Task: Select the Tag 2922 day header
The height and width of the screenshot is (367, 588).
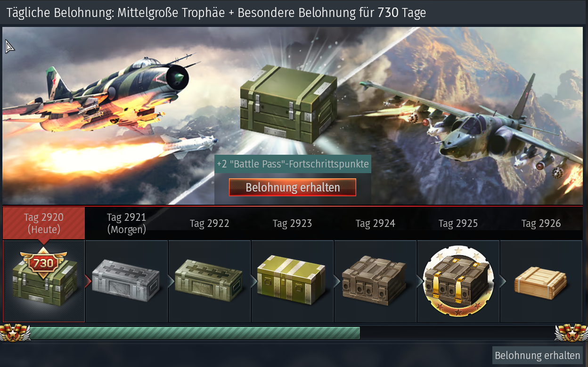Action: click(x=209, y=223)
